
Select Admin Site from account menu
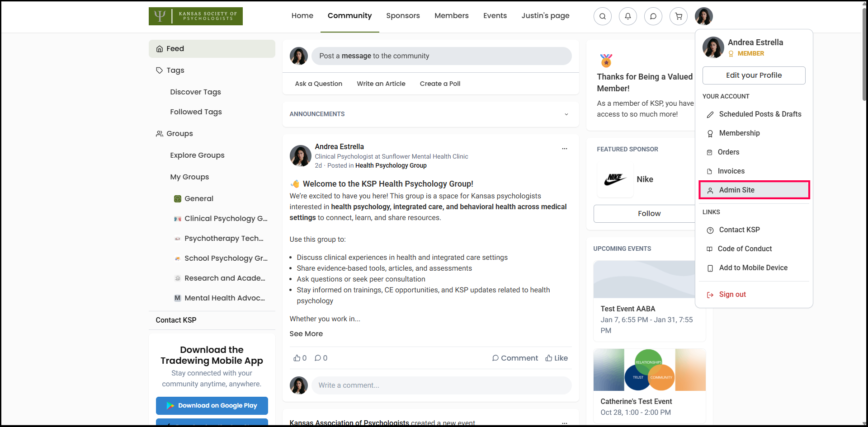click(754, 190)
